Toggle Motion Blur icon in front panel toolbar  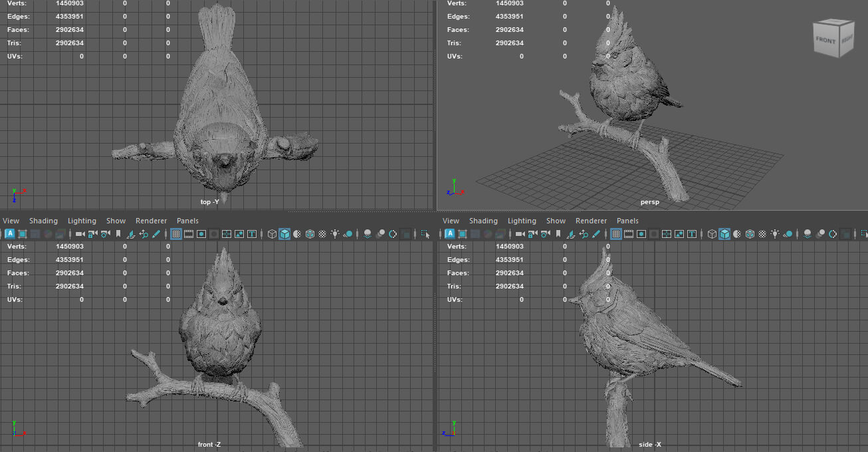coord(380,234)
